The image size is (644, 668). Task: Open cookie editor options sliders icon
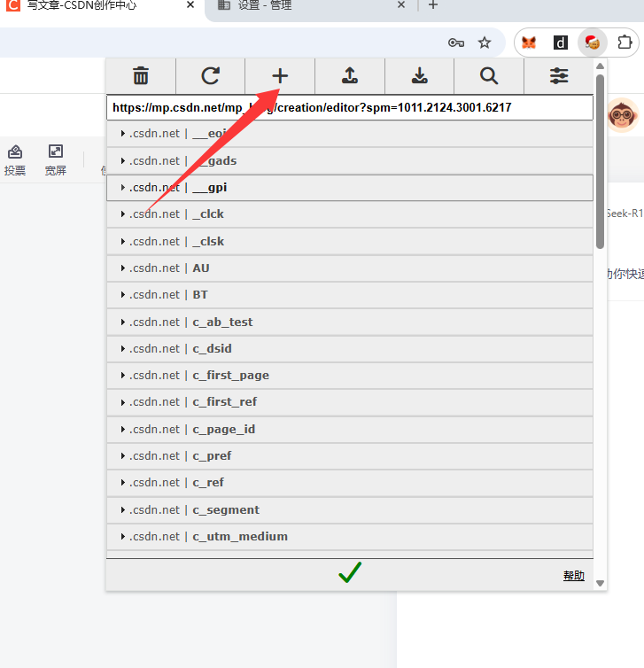(559, 76)
